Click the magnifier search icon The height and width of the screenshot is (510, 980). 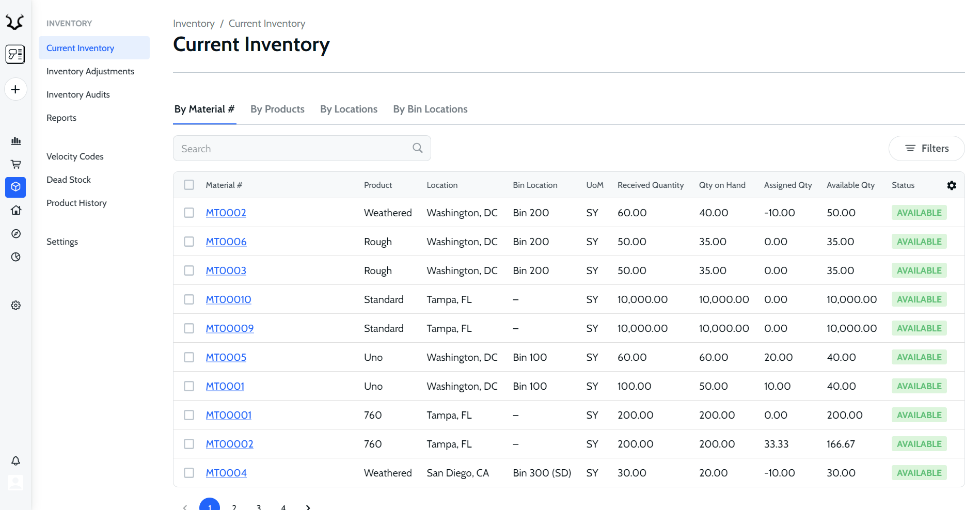click(x=418, y=148)
